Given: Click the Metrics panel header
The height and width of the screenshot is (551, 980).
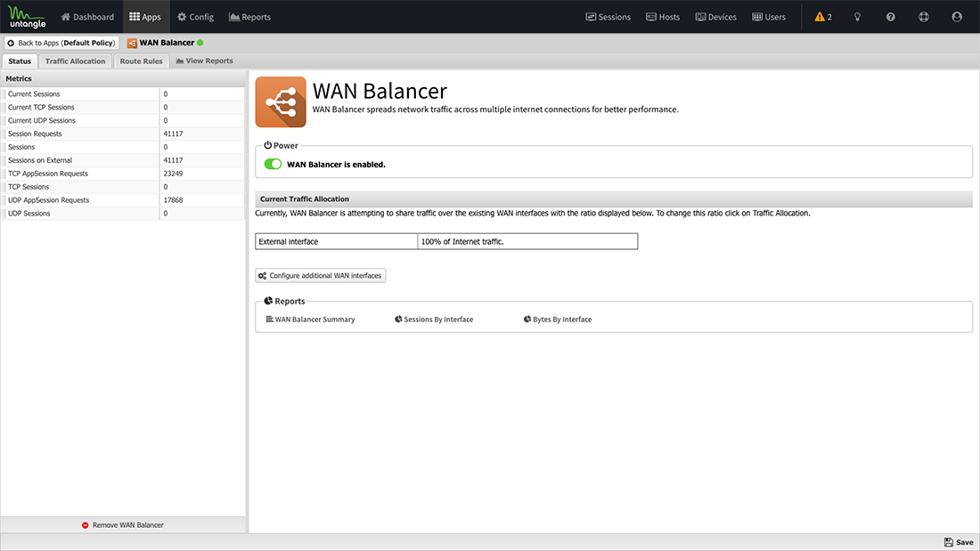Looking at the screenshot, I should (123, 78).
